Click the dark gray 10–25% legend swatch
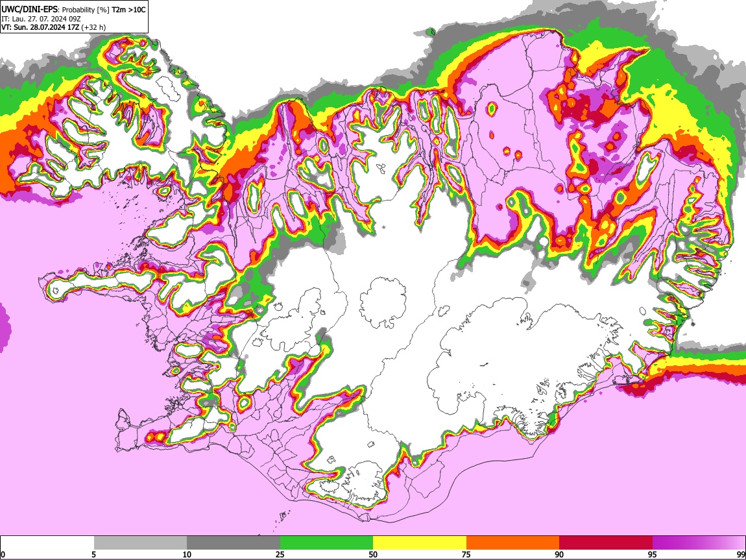This screenshot has height=560, width=746. [x=234, y=543]
